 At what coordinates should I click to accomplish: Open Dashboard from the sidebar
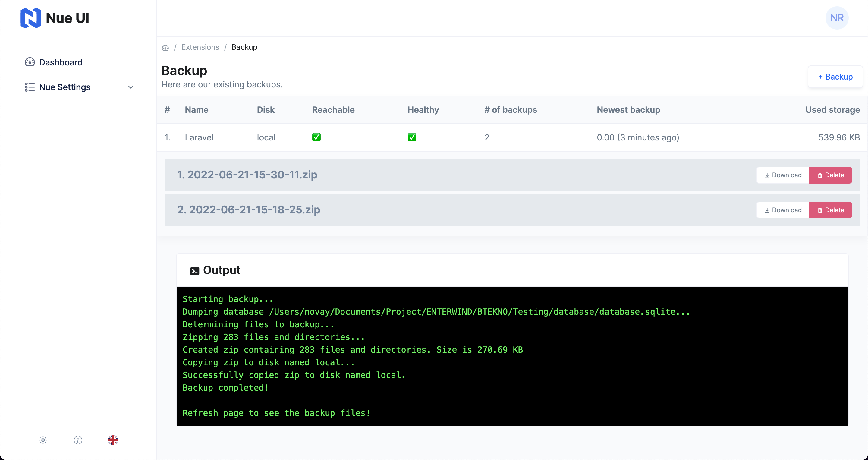point(60,62)
